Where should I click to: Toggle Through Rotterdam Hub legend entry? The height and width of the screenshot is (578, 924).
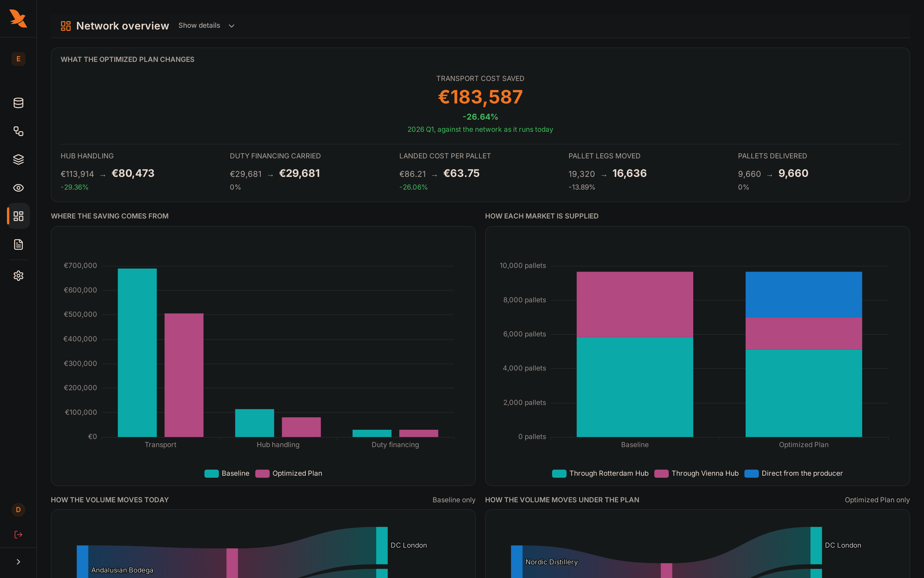600,473
